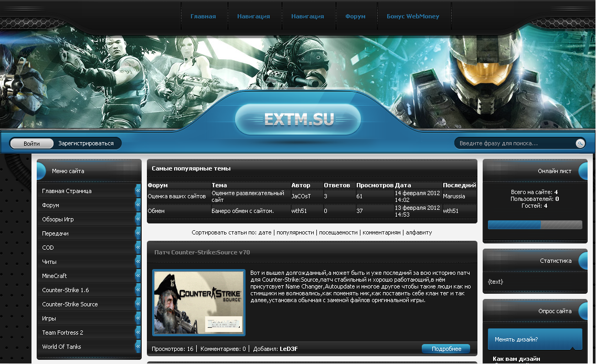
Task: Open Главная in top navigation
Action: pyautogui.click(x=203, y=16)
